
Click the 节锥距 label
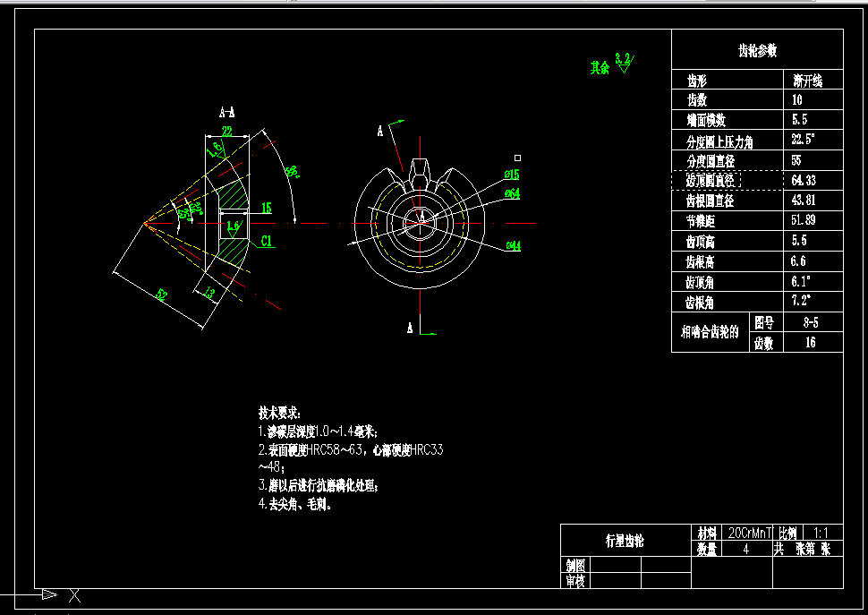click(701, 221)
